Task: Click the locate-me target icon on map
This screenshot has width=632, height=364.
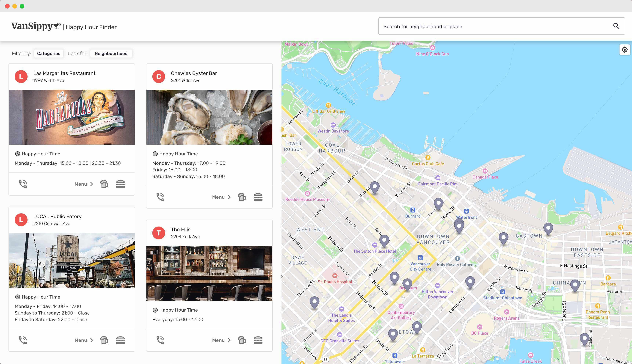Action: 625,49
